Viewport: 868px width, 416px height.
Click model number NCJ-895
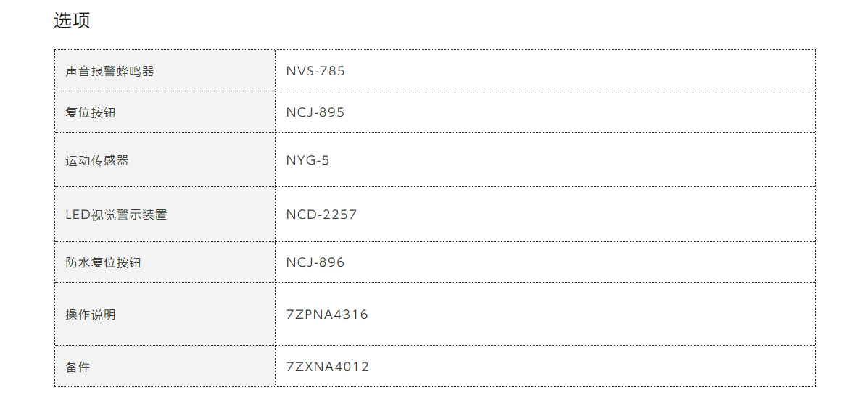click(x=315, y=112)
